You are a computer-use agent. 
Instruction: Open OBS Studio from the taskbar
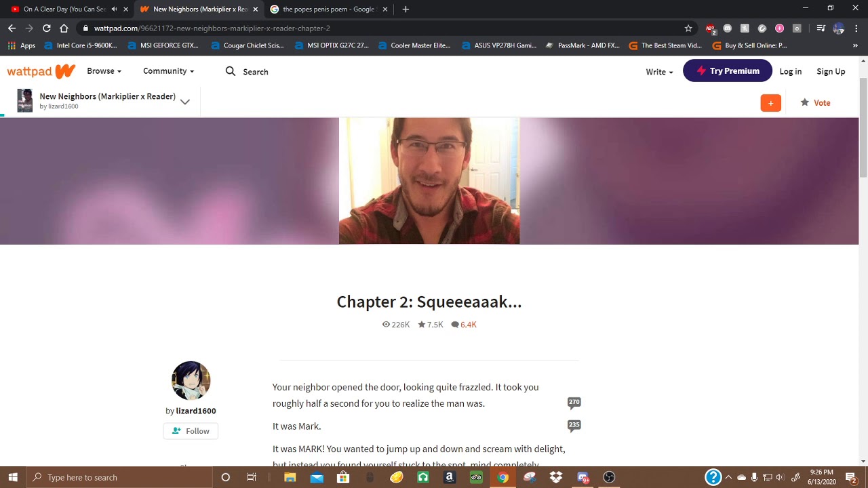(609, 477)
